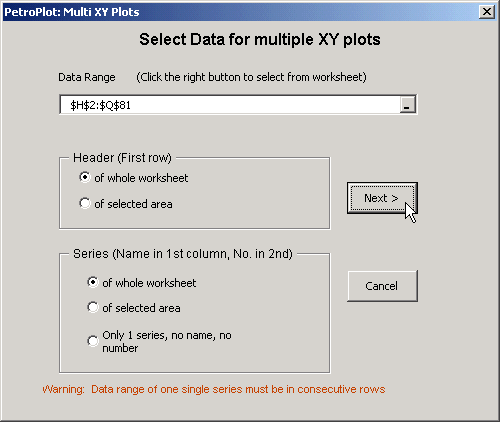Pick the 'Only 1 series' radio circle

click(x=93, y=341)
